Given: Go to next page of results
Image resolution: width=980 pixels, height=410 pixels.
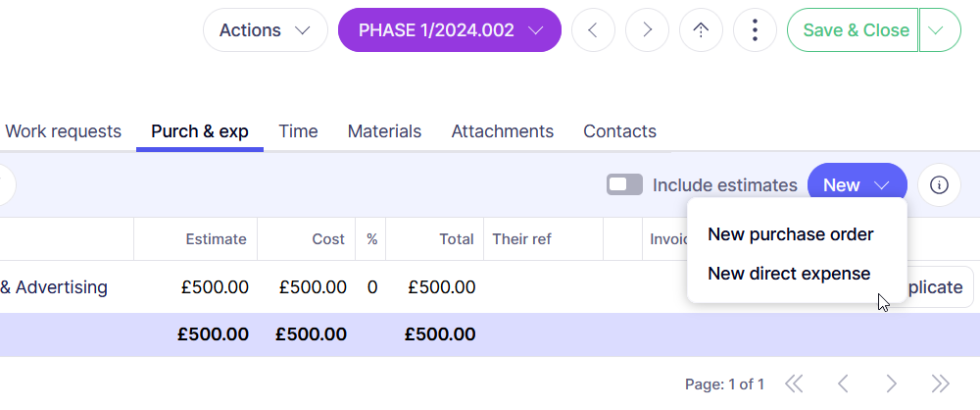Looking at the screenshot, I should [x=892, y=384].
